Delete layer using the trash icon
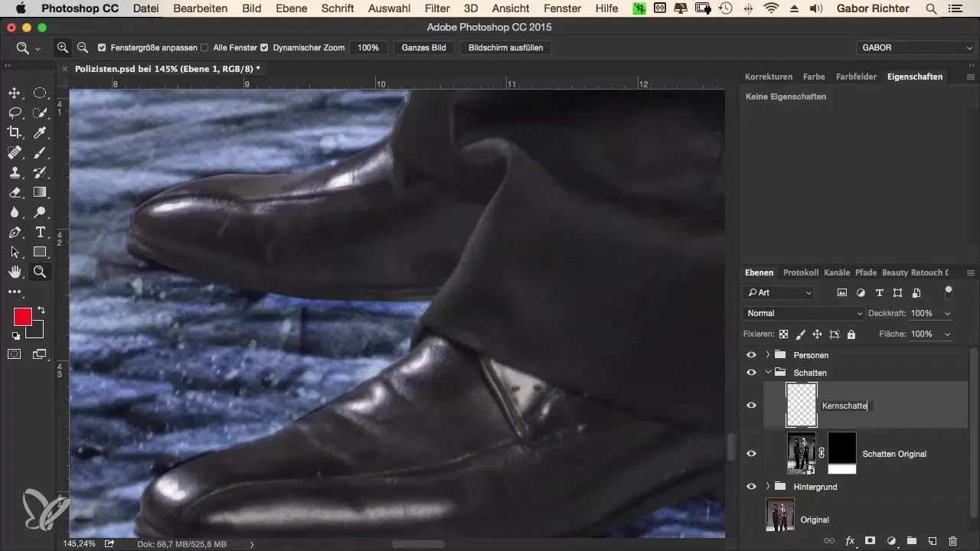The image size is (980, 551). tap(952, 540)
